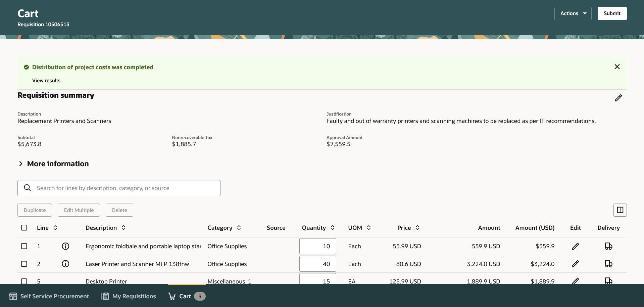This screenshot has width=644, height=307.
Task: Sort the table by Line number
Action: (55, 228)
